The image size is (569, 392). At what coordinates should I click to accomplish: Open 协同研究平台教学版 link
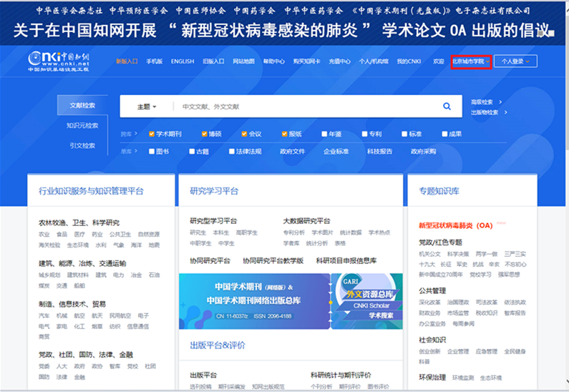pos(273,260)
